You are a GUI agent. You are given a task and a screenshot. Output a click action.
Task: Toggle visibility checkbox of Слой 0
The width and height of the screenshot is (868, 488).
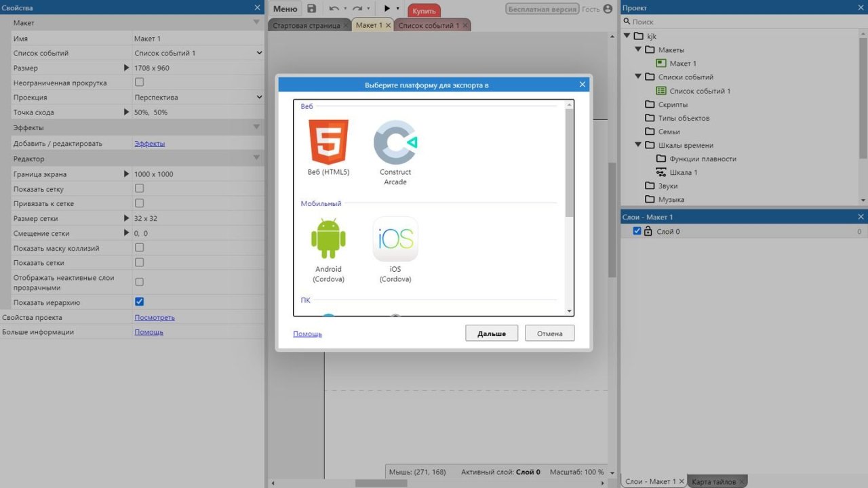coord(637,231)
